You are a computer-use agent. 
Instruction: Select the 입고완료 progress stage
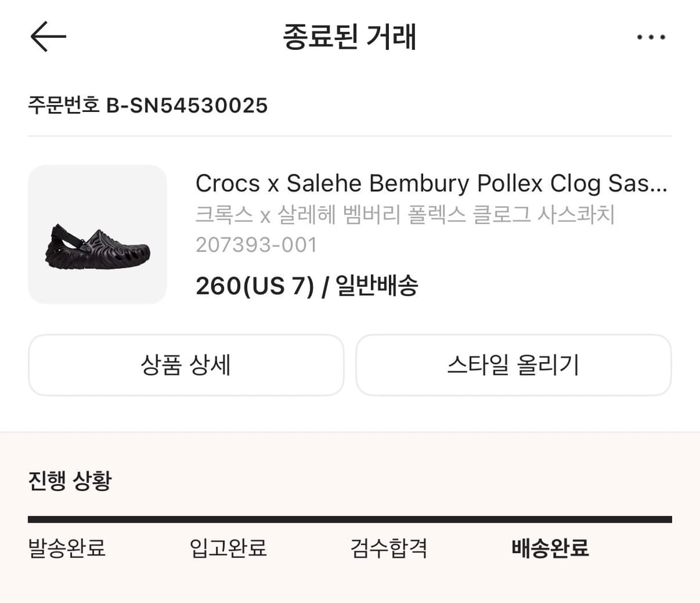coord(228,548)
